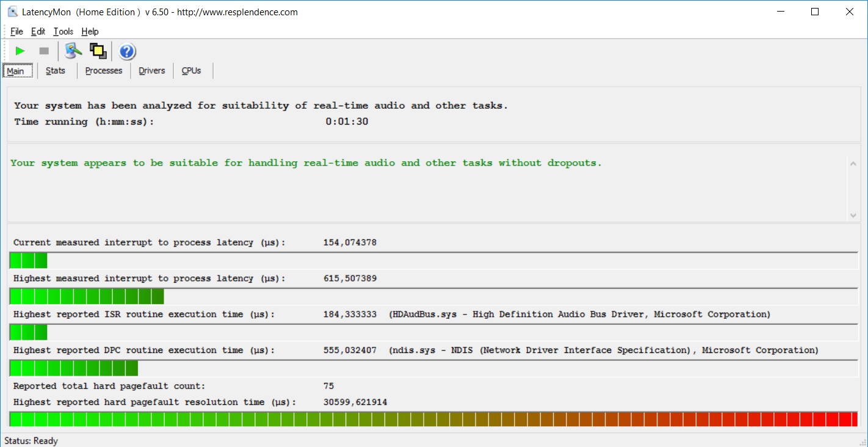Open the driver analysis toolbar icon
868x447 pixels.
click(x=73, y=51)
